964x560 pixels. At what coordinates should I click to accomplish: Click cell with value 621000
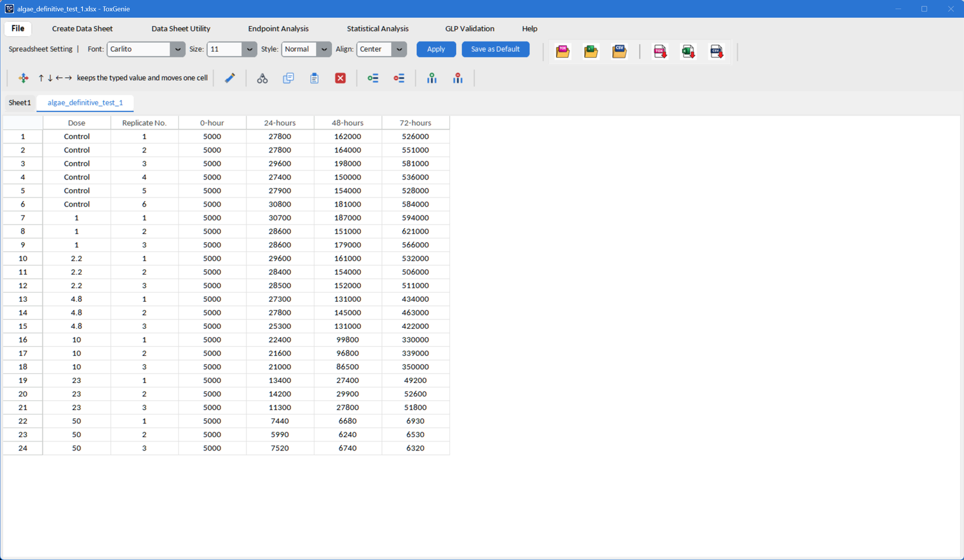[416, 231]
